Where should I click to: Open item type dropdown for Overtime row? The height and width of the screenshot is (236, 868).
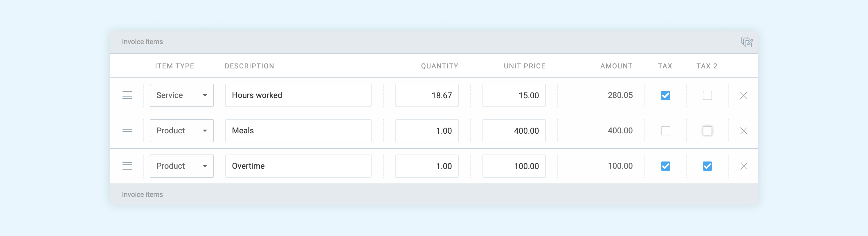182,166
